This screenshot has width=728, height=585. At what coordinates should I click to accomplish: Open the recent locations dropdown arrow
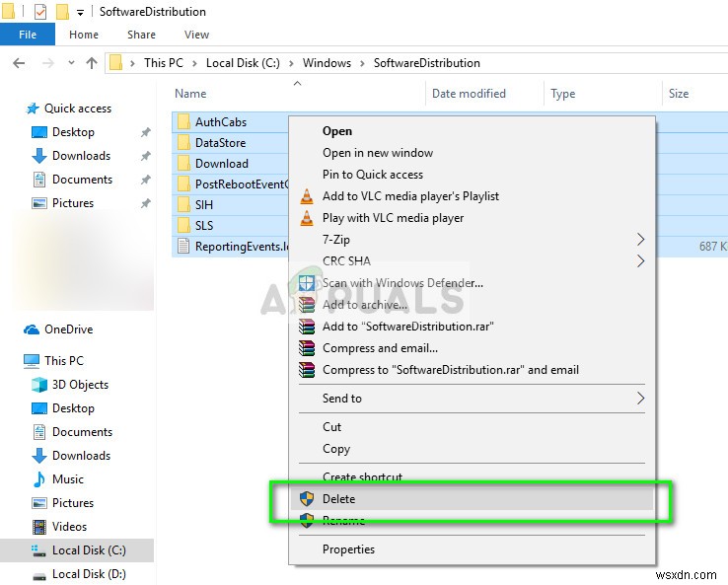[71, 63]
